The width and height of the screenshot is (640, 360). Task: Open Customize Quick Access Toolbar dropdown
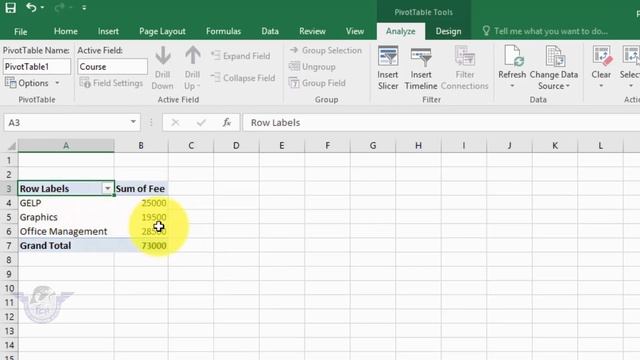point(84,8)
